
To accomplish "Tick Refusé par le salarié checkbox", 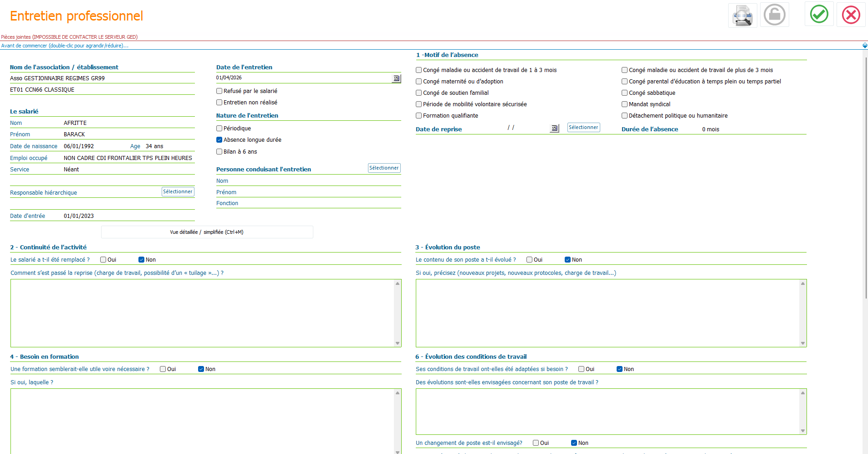I will tap(219, 91).
